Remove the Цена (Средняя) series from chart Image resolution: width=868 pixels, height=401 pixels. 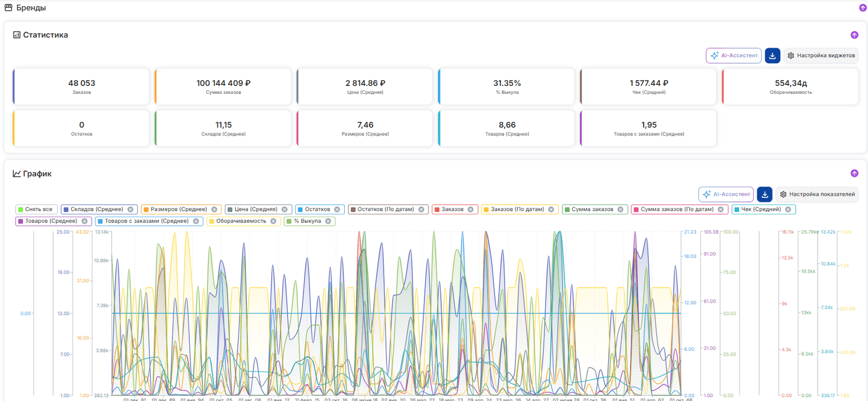[285, 209]
